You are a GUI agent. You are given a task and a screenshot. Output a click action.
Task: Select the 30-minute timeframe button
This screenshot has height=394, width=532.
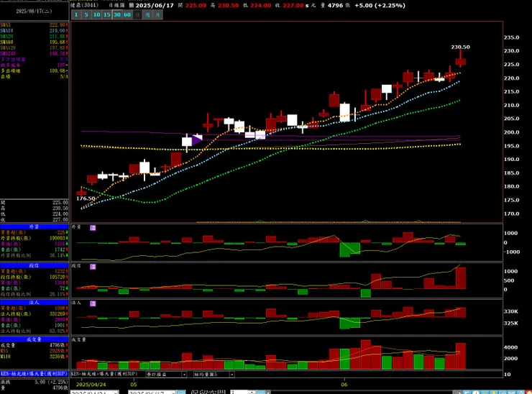click(x=117, y=14)
